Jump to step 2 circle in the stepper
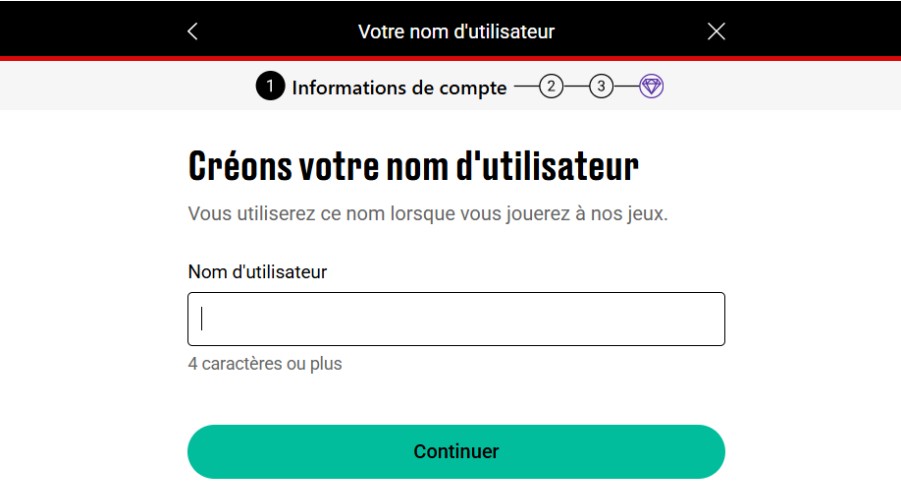Viewport: 901px width, 502px height. (x=551, y=87)
